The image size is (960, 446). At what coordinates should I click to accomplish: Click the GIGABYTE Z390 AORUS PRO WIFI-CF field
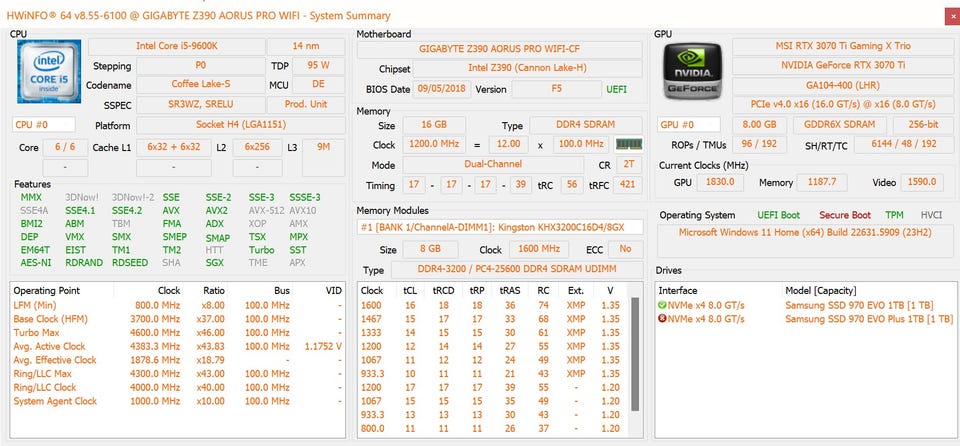(500, 49)
